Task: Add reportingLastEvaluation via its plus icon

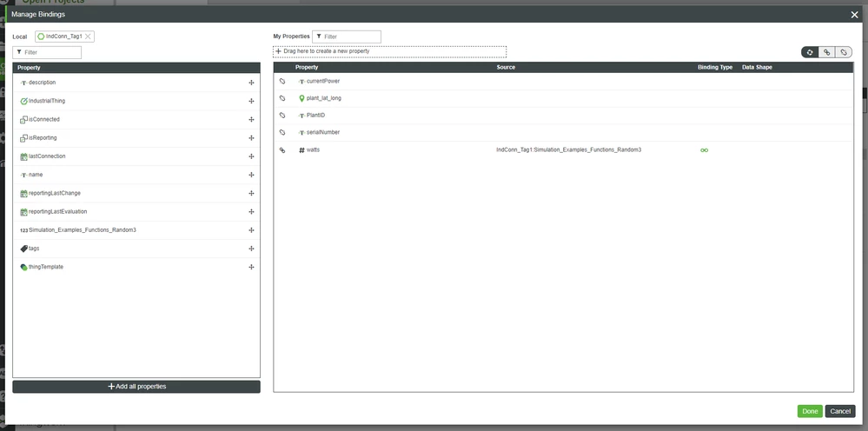Action: (x=251, y=212)
